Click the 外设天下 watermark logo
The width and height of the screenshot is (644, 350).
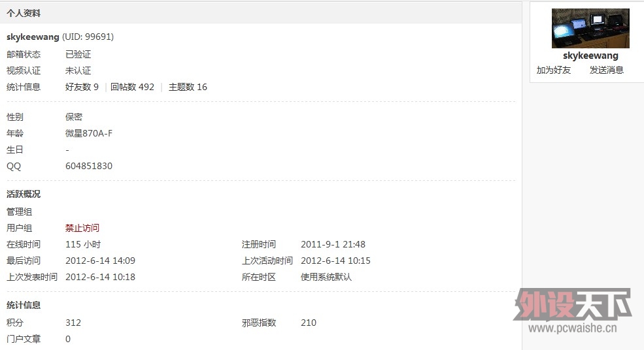pyautogui.click(x=572, y=304)
